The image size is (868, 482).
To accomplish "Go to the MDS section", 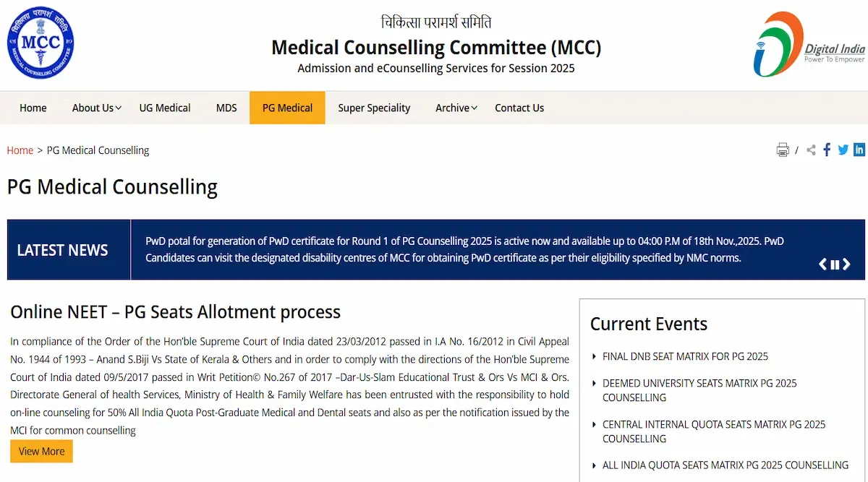I will click(226, 108).
